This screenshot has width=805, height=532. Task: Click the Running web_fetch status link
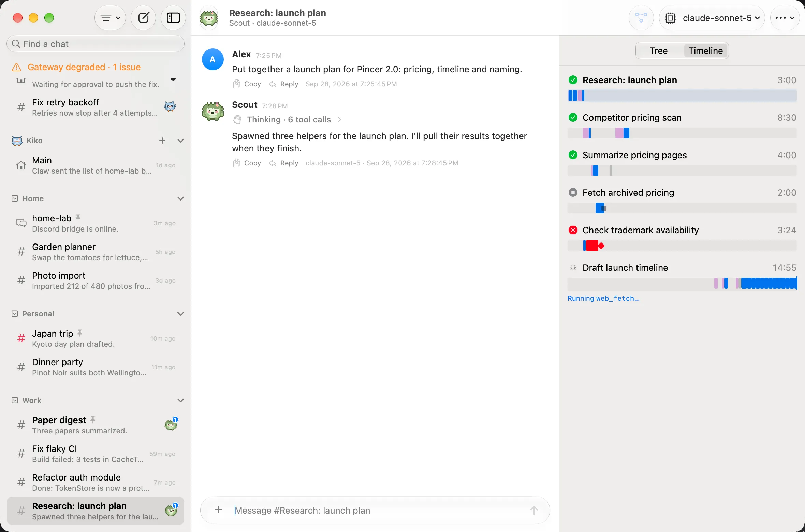[603, 298]
